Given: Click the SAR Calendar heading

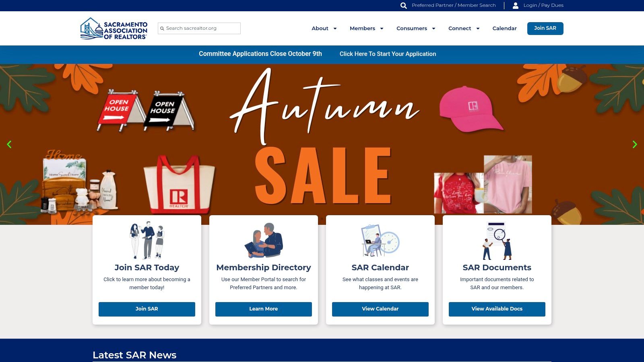Looking at the screenshot, I should (380, 267).
